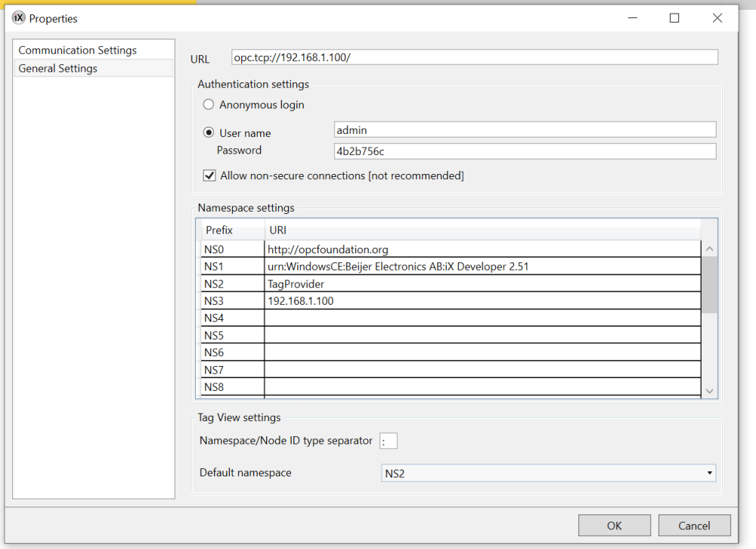The image size is (756, 549).
Task: Dismiss dialog with the Cancel button
Action: [694, 525]
